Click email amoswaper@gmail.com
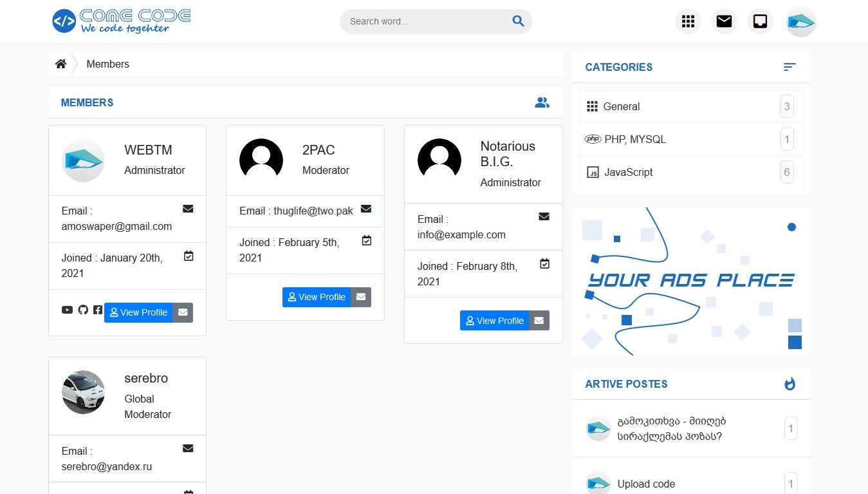This screenshot has width=868, height=494. point(116,226)
